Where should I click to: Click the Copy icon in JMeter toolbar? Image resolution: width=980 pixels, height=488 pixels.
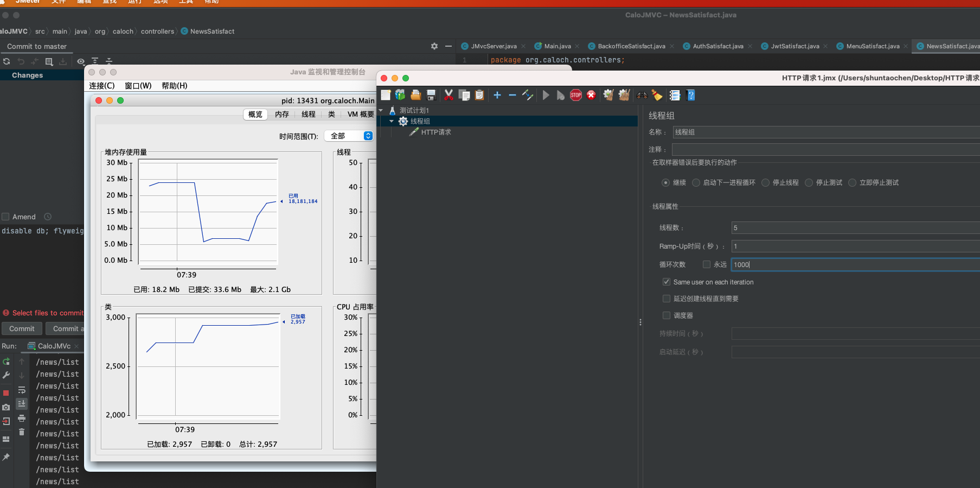click(464, 95)
